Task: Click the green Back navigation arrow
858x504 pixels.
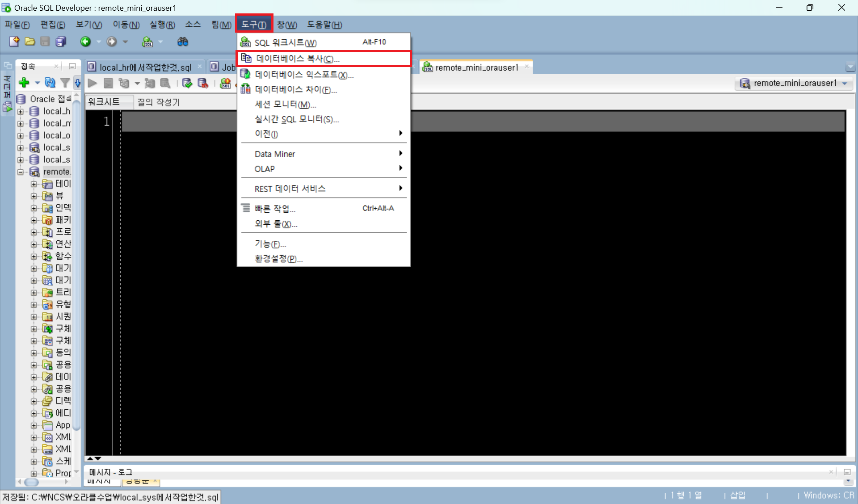Action: pos(85,42)
